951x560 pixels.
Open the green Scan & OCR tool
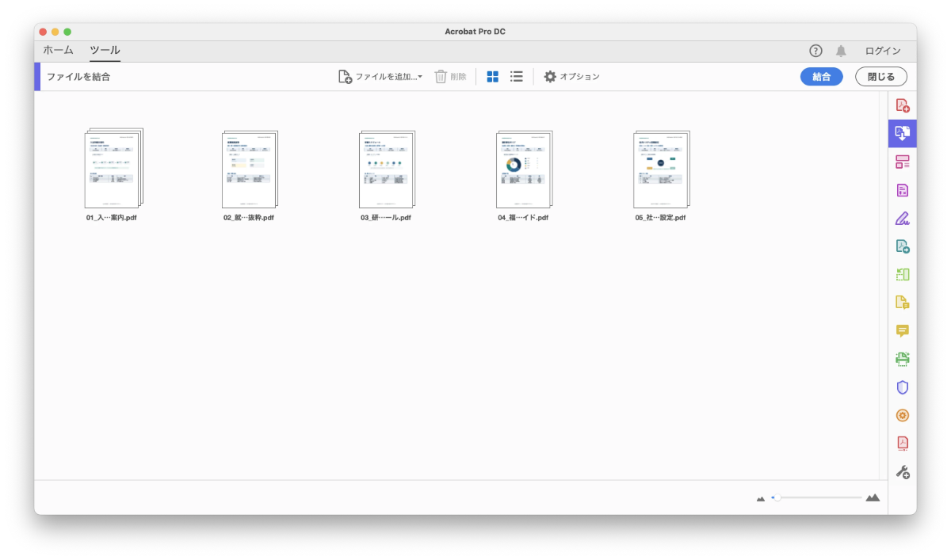[902, 359]
